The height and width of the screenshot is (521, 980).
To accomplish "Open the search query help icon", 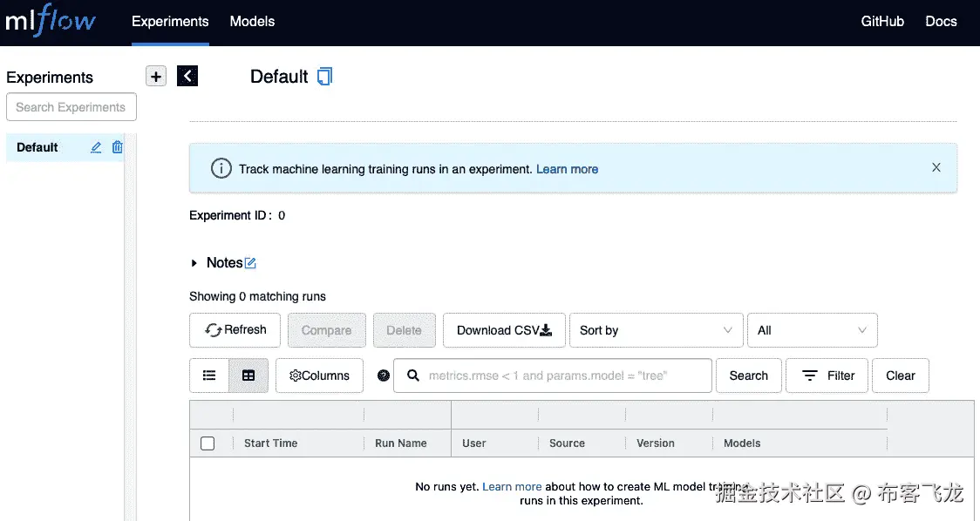I will click(x=383, y=376).
